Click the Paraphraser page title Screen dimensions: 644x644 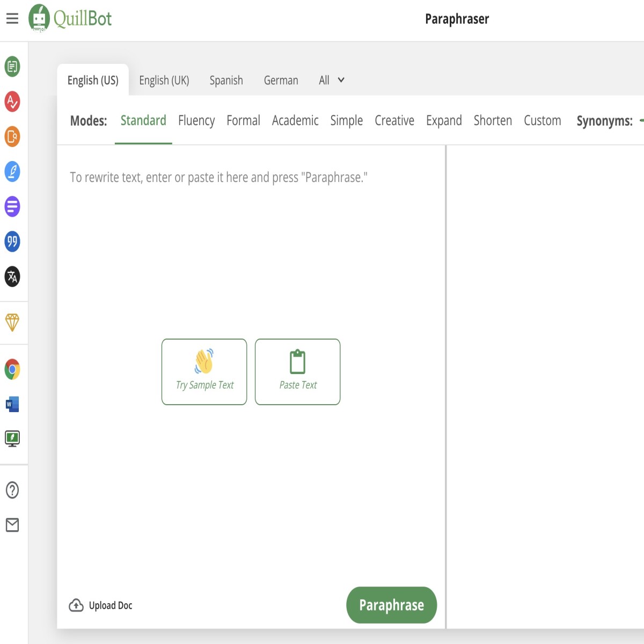click(x=457, y=19)
